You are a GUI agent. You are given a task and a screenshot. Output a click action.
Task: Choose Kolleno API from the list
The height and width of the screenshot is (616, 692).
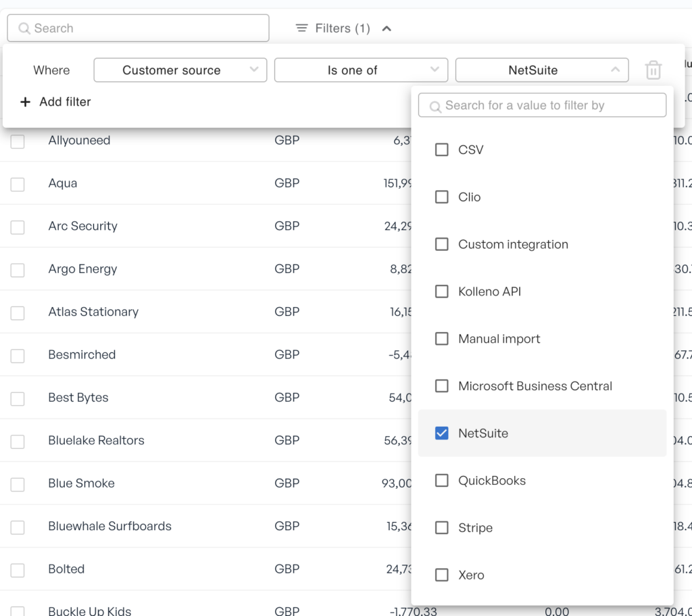point(442,291)
